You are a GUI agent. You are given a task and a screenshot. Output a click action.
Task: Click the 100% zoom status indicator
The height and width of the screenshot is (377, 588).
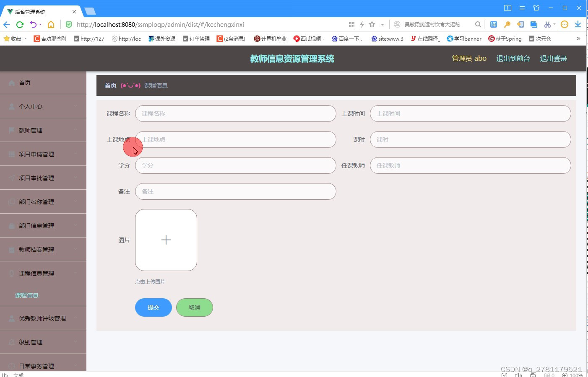(x=572, y=375)
